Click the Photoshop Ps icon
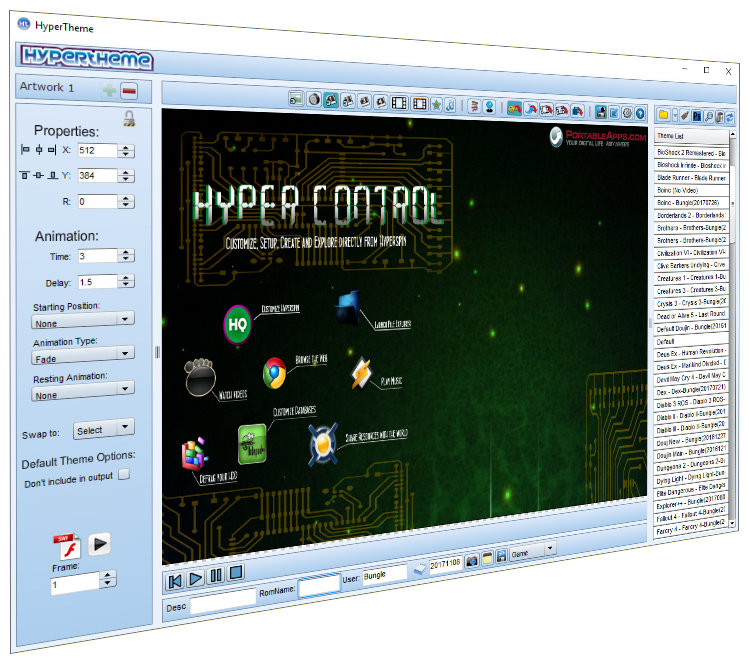749x665 pixels. click(697, 116)
